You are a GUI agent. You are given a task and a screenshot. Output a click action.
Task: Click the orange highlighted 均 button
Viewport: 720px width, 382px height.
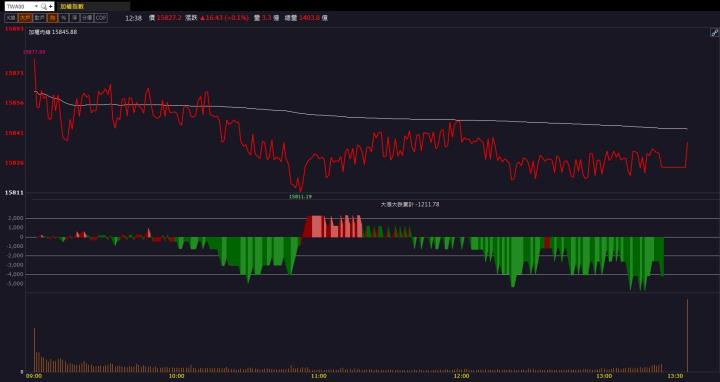click(x=53, y=18)
